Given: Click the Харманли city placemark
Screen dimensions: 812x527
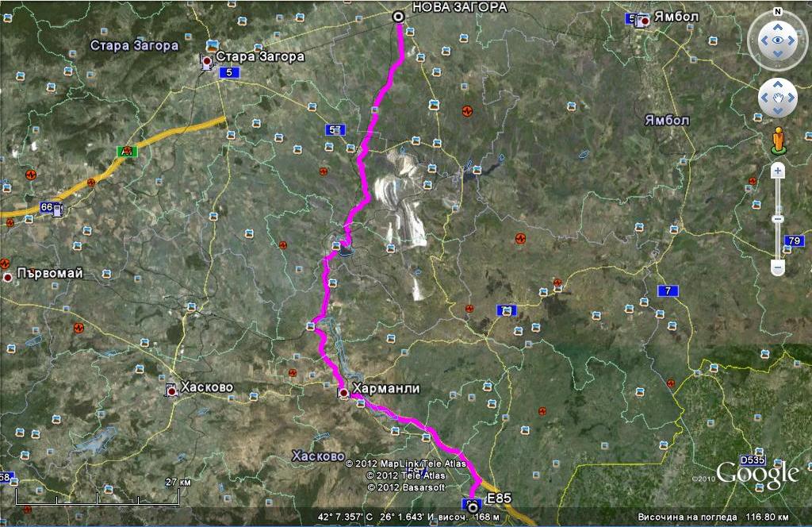Looking at the screenshot, I should tap(343, 393).
